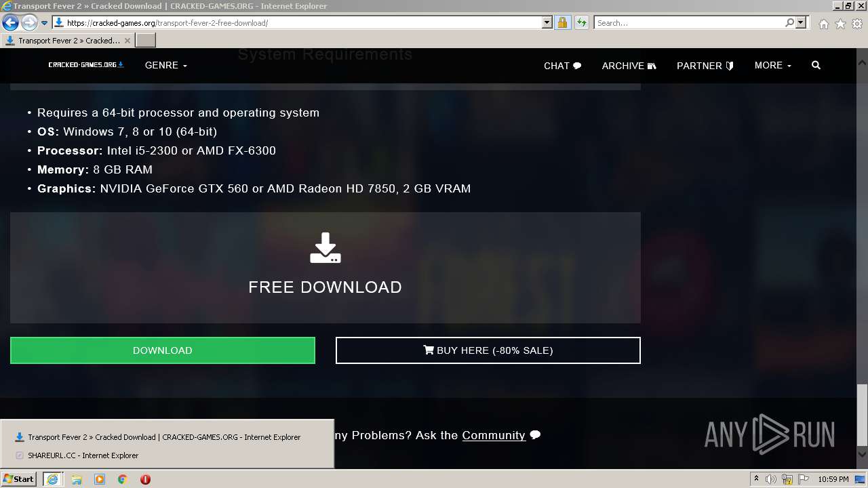Viewport: 868px width, 488px height.
Task: Open the CHAT nav item
Action: (x=562, y=66)
